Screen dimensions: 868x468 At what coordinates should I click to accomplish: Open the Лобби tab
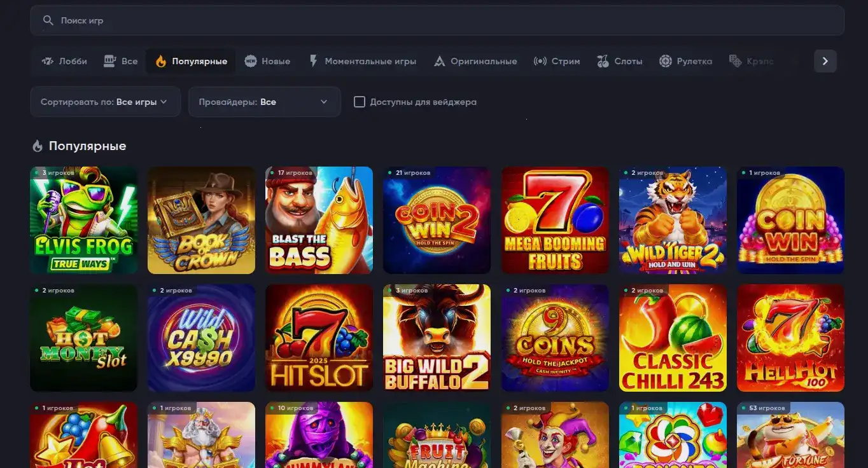(x=64, y=60)
